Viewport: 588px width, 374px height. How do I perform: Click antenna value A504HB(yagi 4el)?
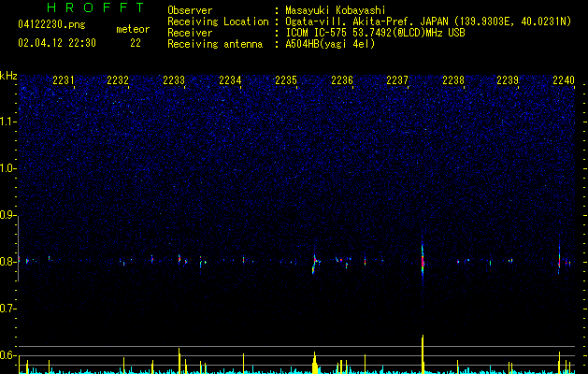coord(330,44)
